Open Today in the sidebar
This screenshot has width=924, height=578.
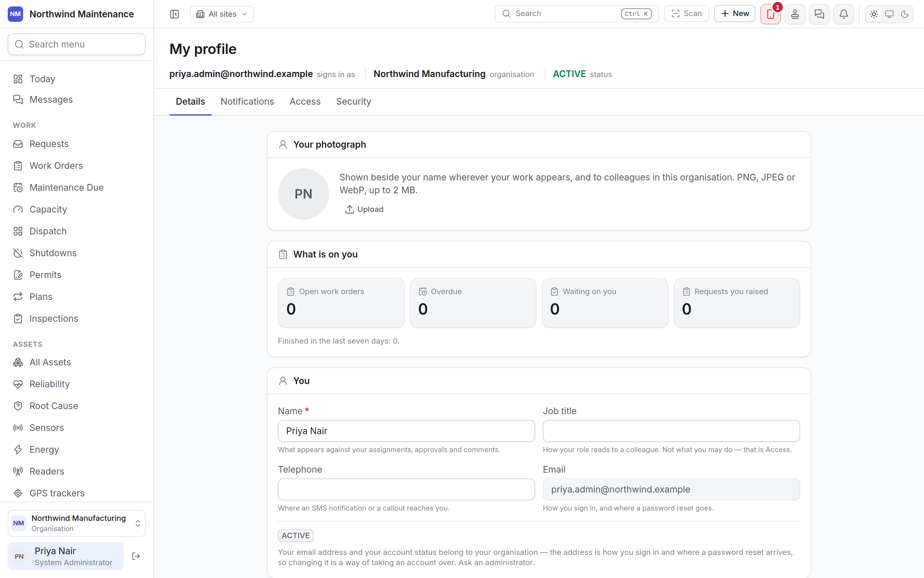click(x=77, y=79)
